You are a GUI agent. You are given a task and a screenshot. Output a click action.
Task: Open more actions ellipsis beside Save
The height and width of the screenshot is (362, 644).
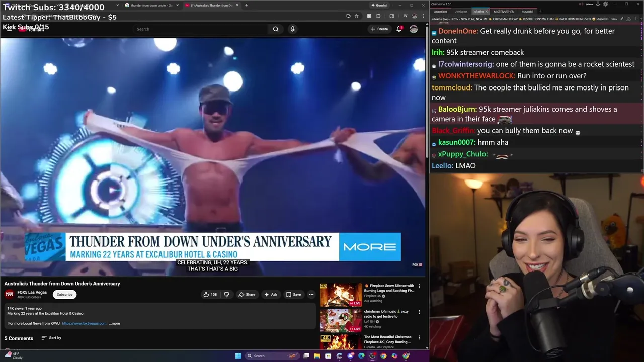(311, 294)
